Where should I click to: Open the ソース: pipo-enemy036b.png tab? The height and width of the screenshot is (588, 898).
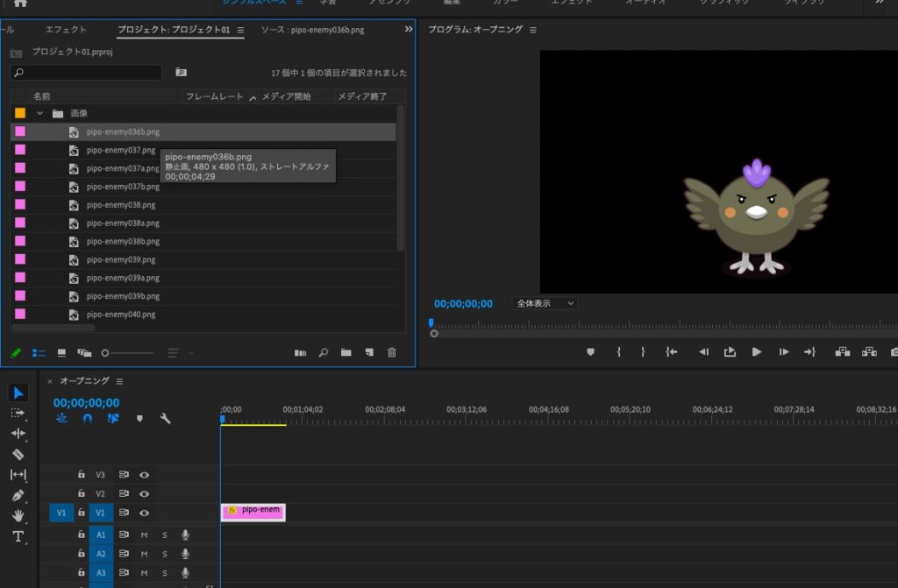312,30
